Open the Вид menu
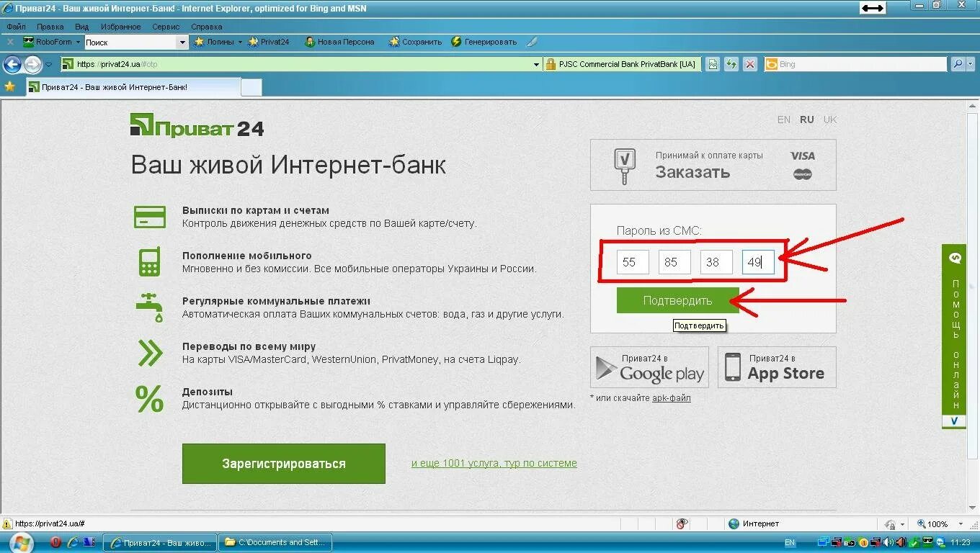This screenshot has width=980, height=553. click(x=82, y=27)
